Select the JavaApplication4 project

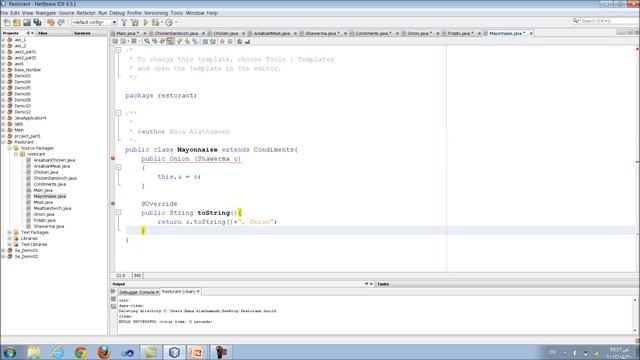[31, 118]
